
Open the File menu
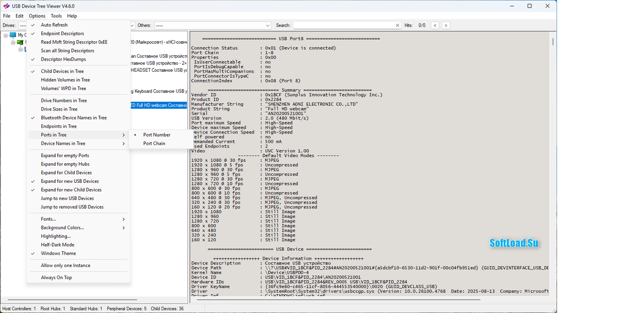6,16
